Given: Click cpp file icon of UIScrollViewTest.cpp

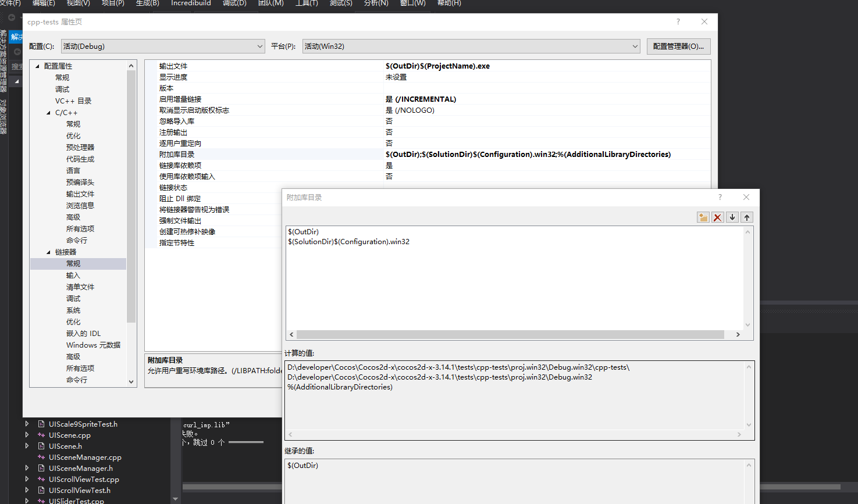Looking at the screenshot, I should (x=41, y=480).
